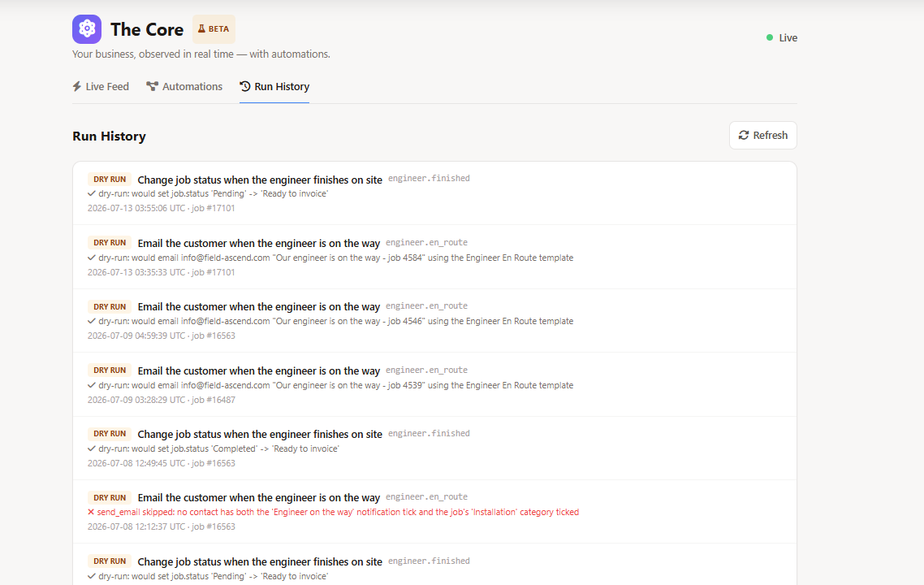Click checkmark icon beside job 4546 dry-run result
924x585 pixels.
click(91, 322)
